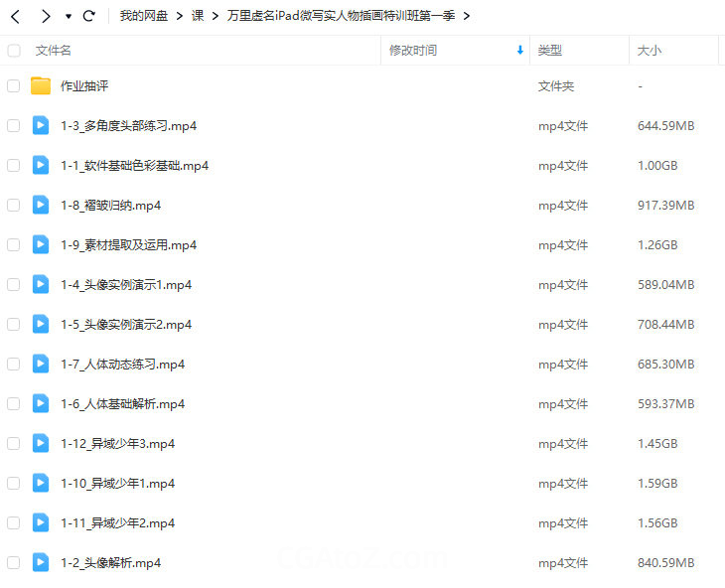Image resolution: width=725 pixels, height=588 pixels.
Task: Click the back navigation arrow
Action: [16, 16]
